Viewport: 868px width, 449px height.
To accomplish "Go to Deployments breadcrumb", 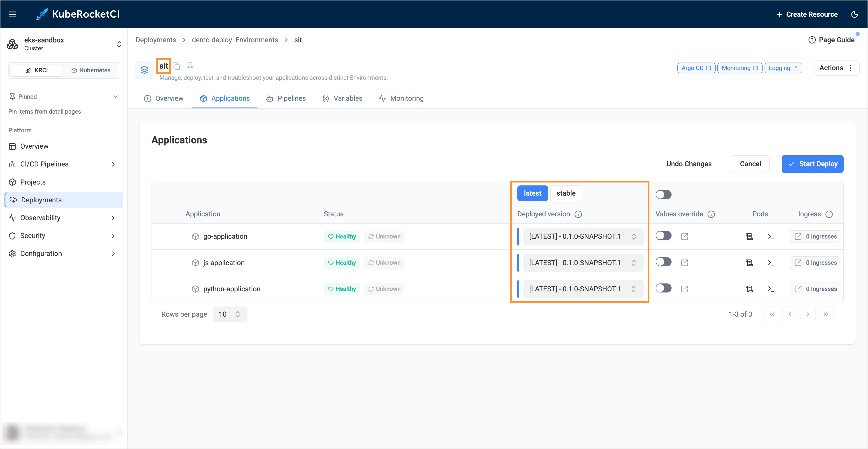I will 156,40.
